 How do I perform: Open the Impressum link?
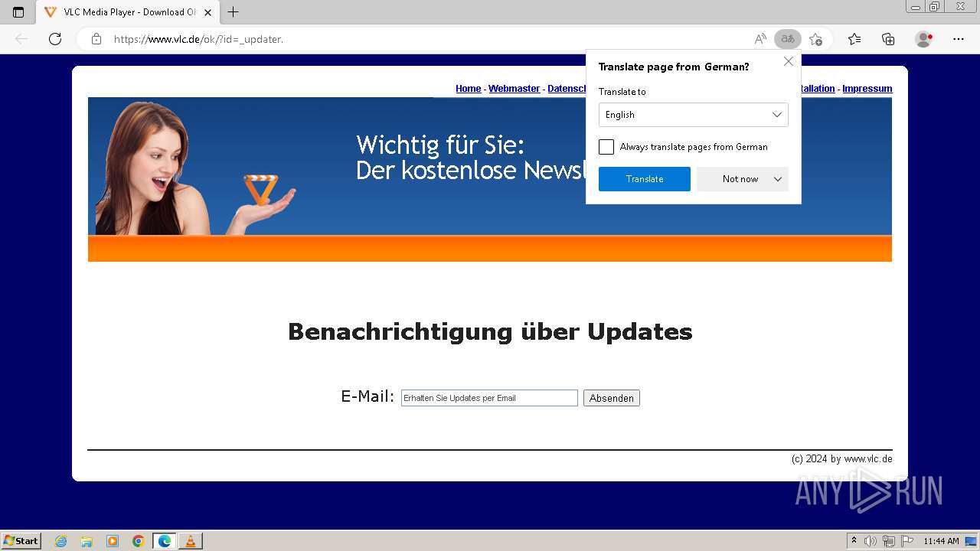coord(867,89)
